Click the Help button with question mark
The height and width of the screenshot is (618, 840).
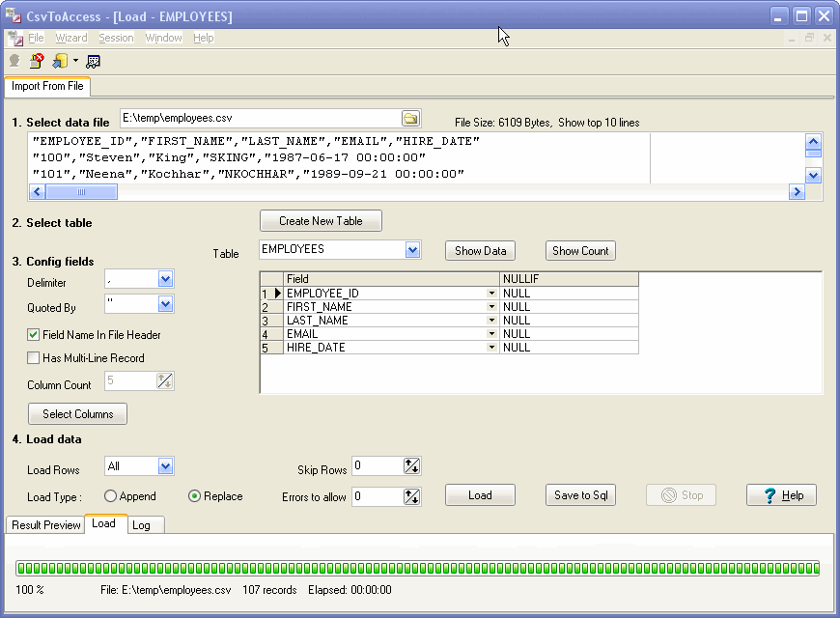[x=781, y=495]
